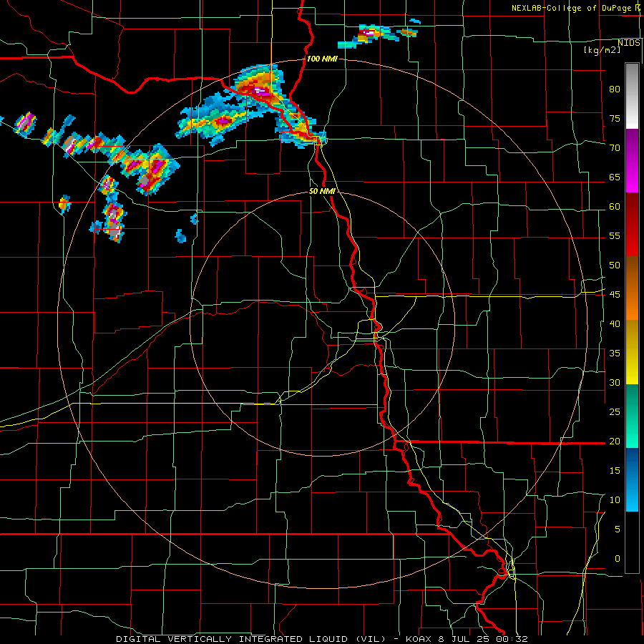Select the 50 value on the VIL scale

click(x=615, y=265)
